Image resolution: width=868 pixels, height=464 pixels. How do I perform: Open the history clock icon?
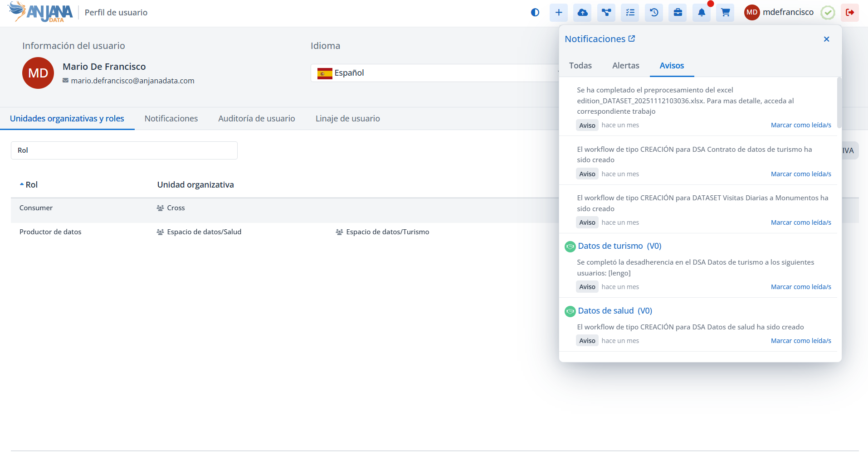(x=654, y=13)
